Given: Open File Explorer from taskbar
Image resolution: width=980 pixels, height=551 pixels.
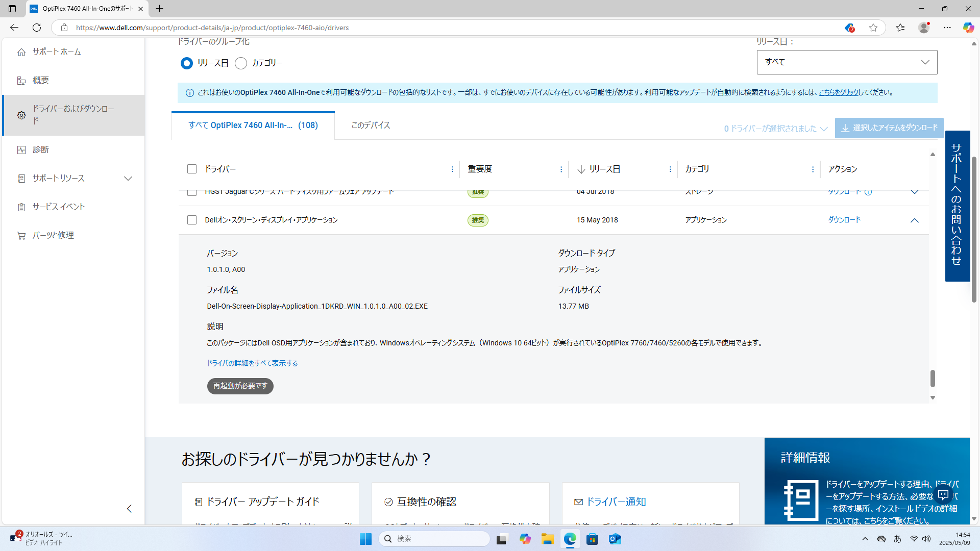Looking at the screenshot, I should coord(548,539).
